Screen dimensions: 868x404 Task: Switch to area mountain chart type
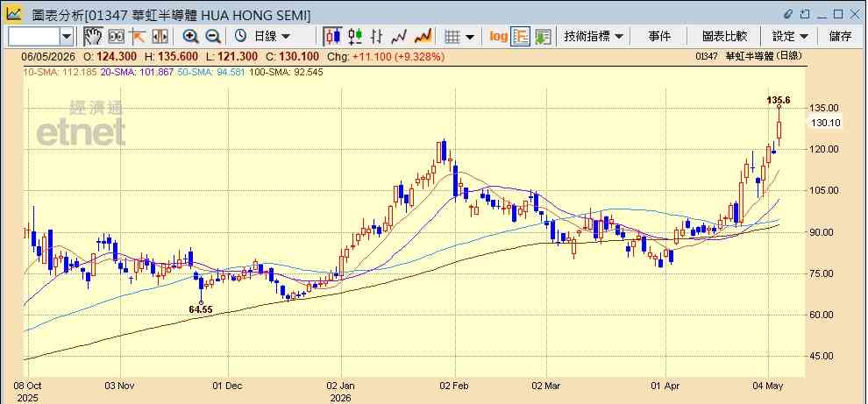click(423, 37)
